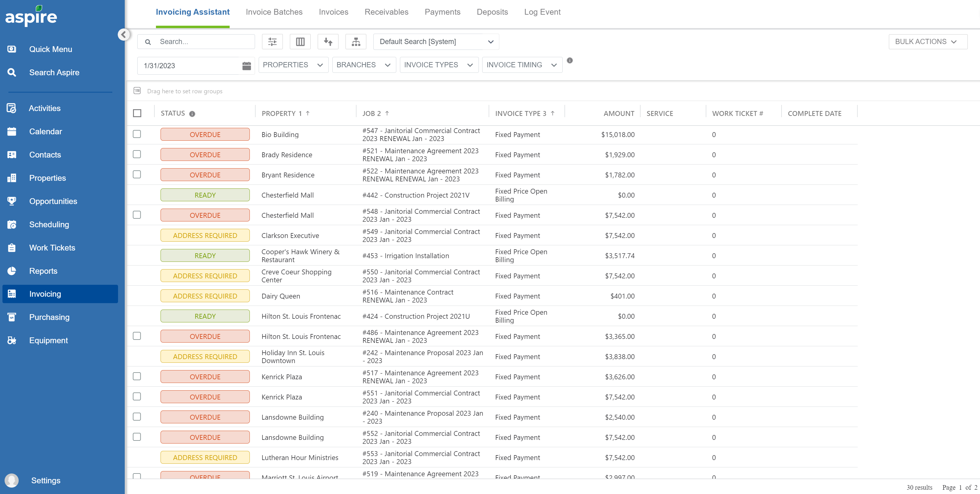This screenshot has height=494, width=980.
Task: Open the Receivables tab
Action: click(x=386, y=12)
